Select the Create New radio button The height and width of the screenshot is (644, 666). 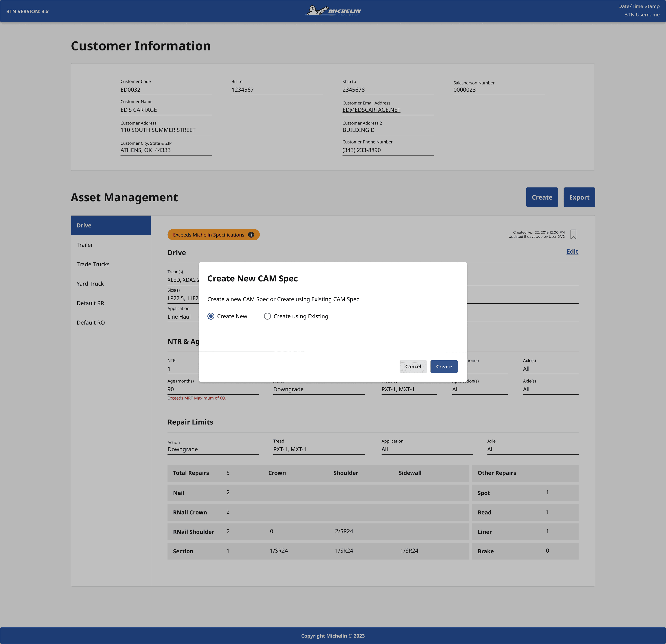point(211,316)
